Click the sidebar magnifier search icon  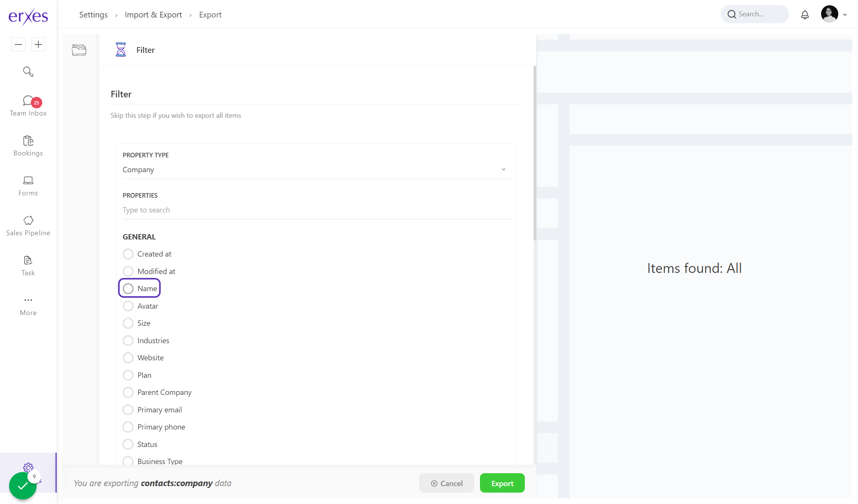pos(28,71)
